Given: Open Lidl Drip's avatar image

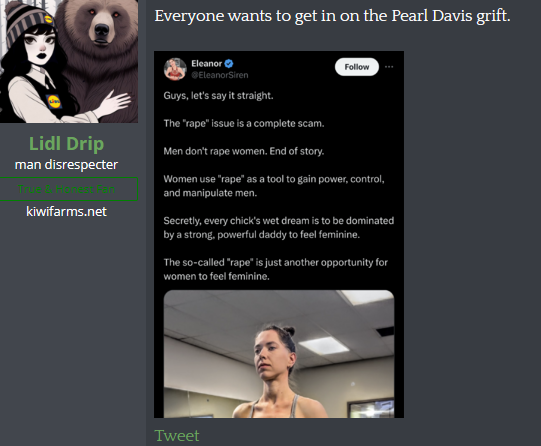Looking at the screenshot, I should [69, 61].
